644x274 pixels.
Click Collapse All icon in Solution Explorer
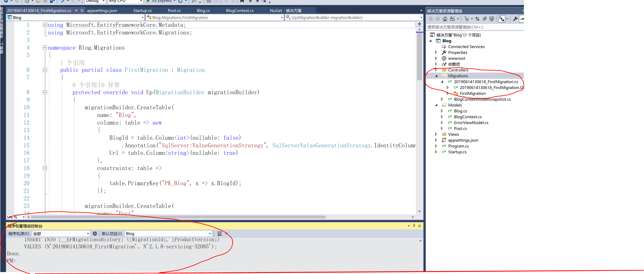click(x=485, y=19)
